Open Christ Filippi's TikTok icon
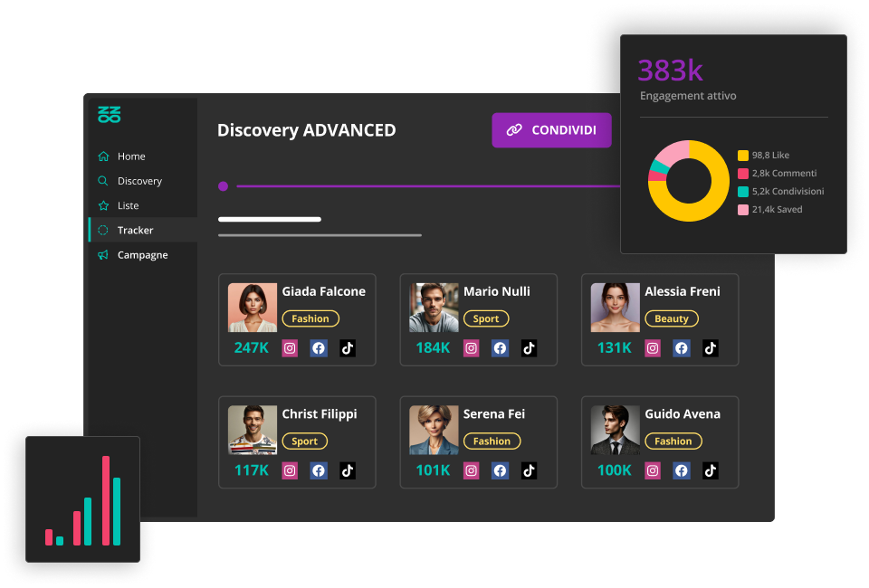 [x=348, y=470]
